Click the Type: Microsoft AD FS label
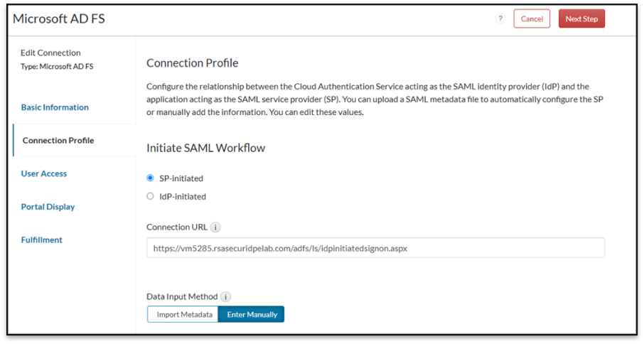The width and height of the screenshot is (644, 344). (x=56, y=67)
